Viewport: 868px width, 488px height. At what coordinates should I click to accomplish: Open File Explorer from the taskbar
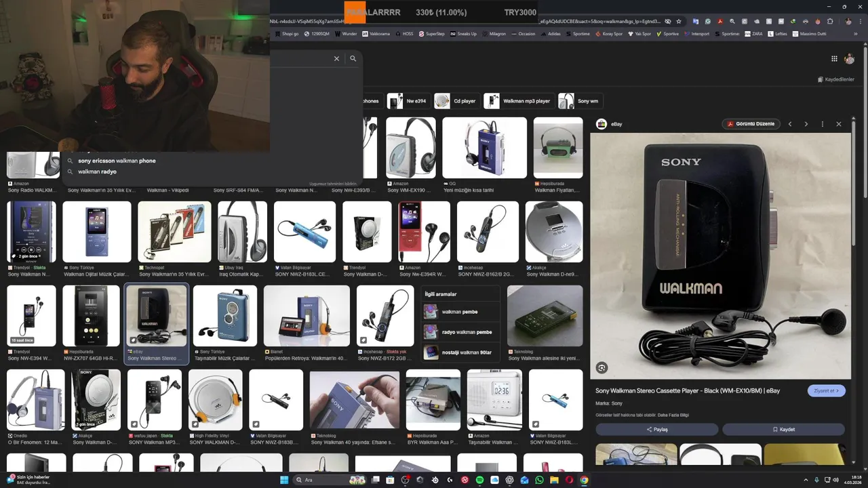[x=554, y=480]
